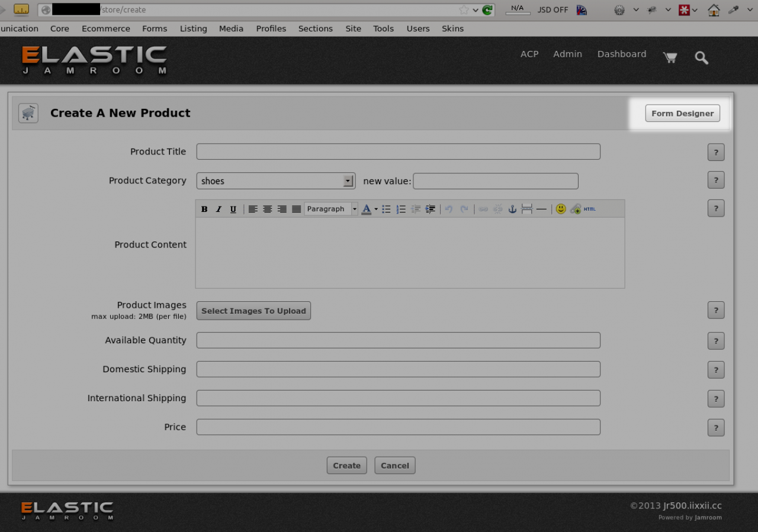Click the Product Title input field
The image size is (758, 532).
click(398, 152)
